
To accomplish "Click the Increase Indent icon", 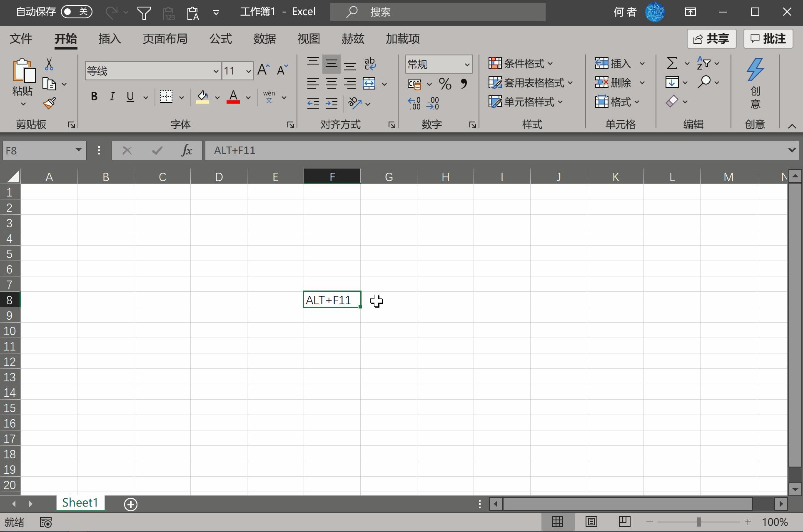I will click(332, 103).
